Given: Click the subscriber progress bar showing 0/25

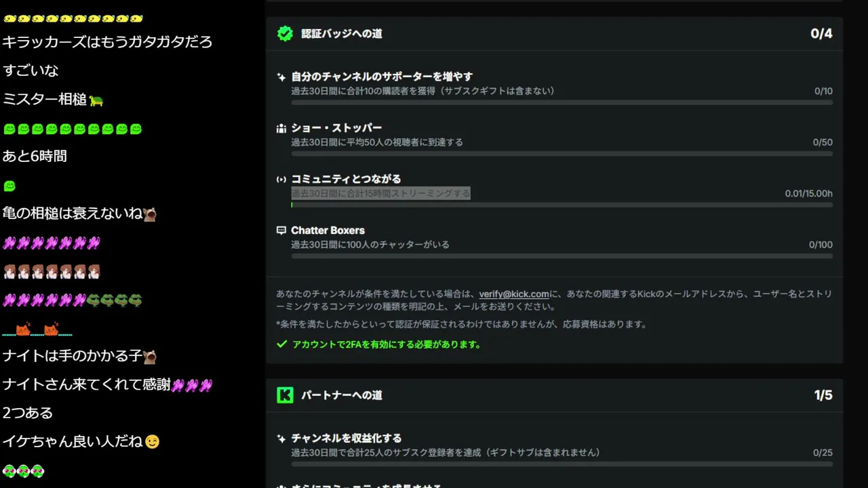Looking at the screenshot, I should click(x=562, y=464).
